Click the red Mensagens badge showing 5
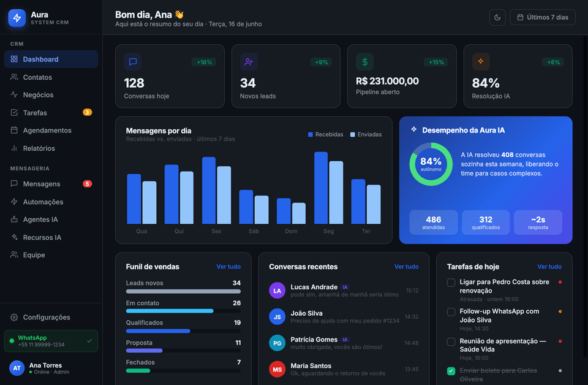Viewport: 588px width, 385px height. click(87, 183)
